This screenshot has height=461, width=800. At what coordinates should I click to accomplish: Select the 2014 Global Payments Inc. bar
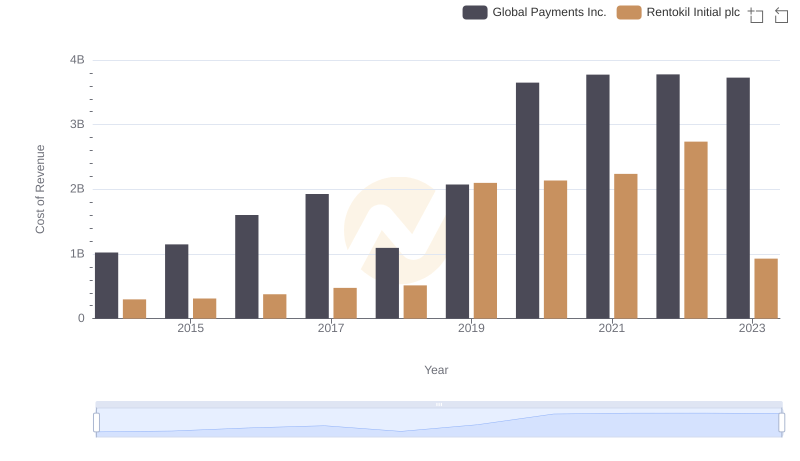106,285
